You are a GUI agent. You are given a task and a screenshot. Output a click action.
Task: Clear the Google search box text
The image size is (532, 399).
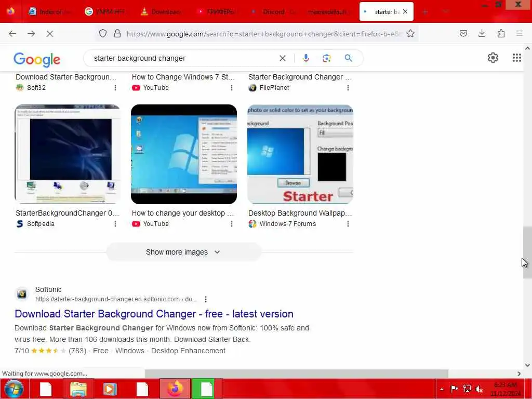tap(282, 58)
